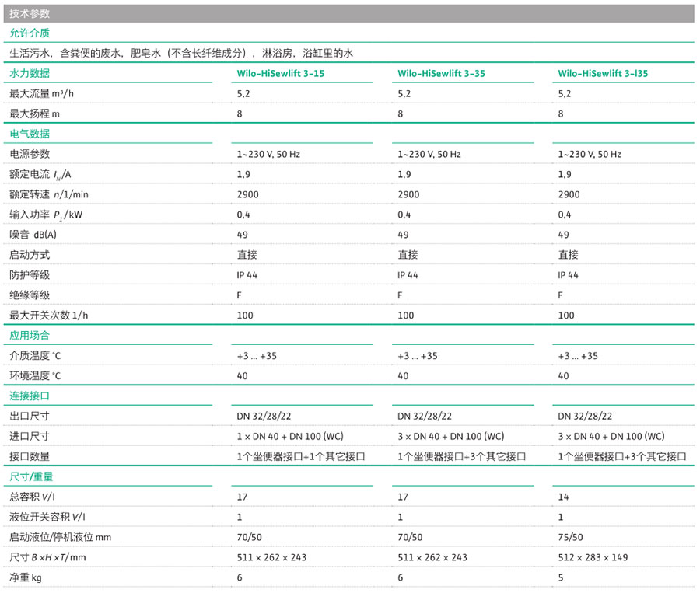Click the 水力数据 section heading
Image resolution: width=700 pixels, height=593 pixels.
(30, 74)
